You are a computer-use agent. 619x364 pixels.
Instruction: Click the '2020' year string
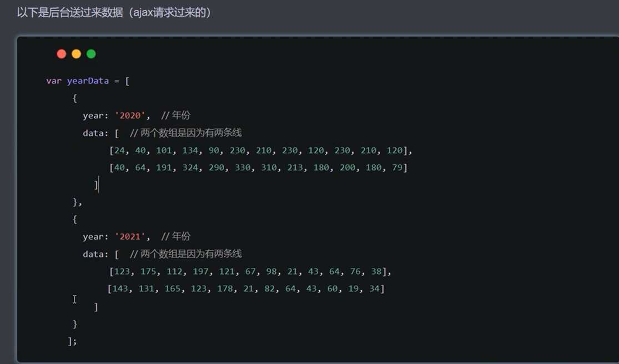[x=130, y=115]
